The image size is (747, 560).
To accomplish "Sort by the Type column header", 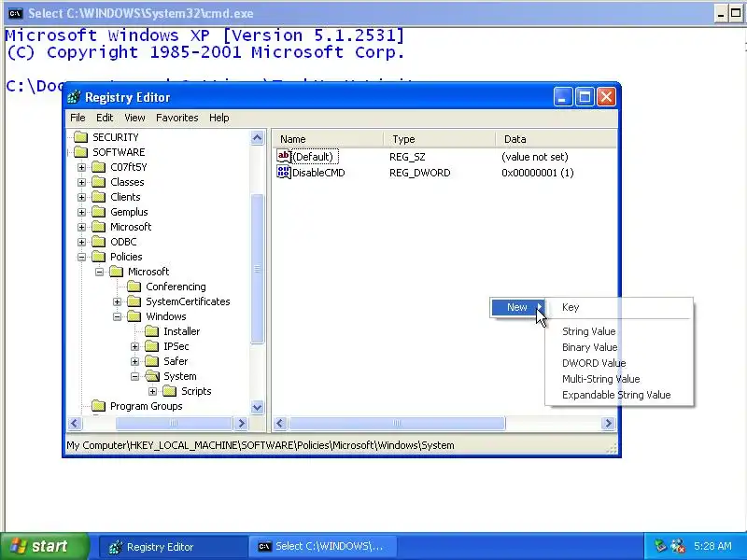I will click(439, 139).
